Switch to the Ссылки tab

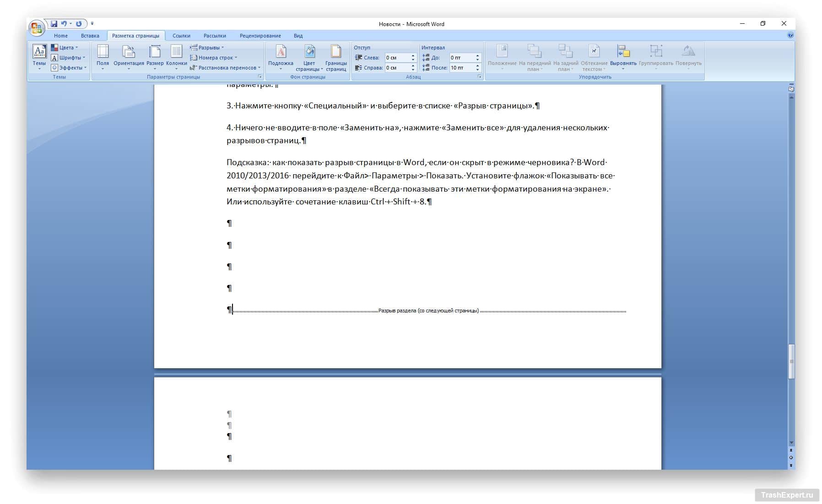click(x=181, y=36)
